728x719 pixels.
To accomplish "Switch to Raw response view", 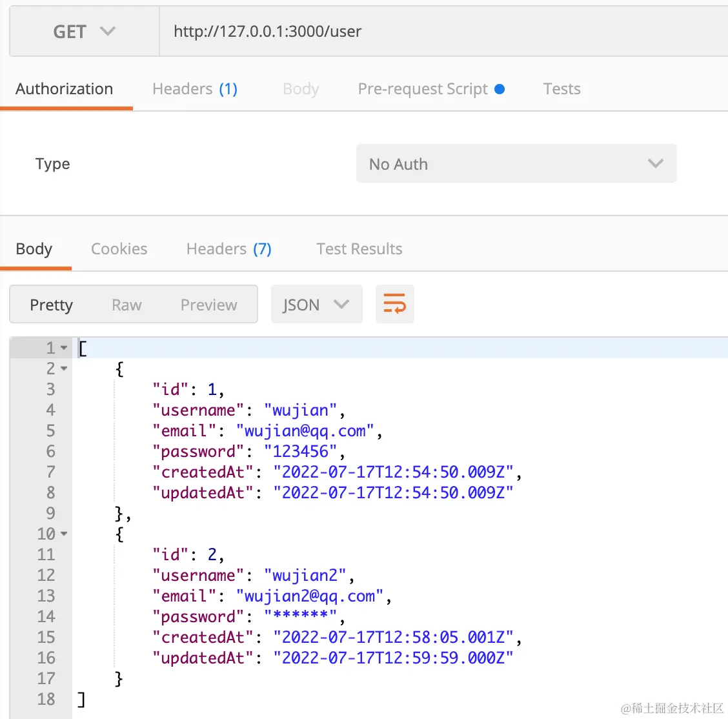I will pyautogui.click(x=126, y=305).
